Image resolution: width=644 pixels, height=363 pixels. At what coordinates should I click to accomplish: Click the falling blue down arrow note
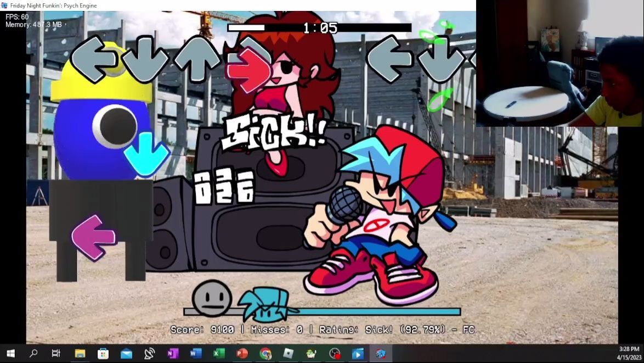[x=146, y=154]
